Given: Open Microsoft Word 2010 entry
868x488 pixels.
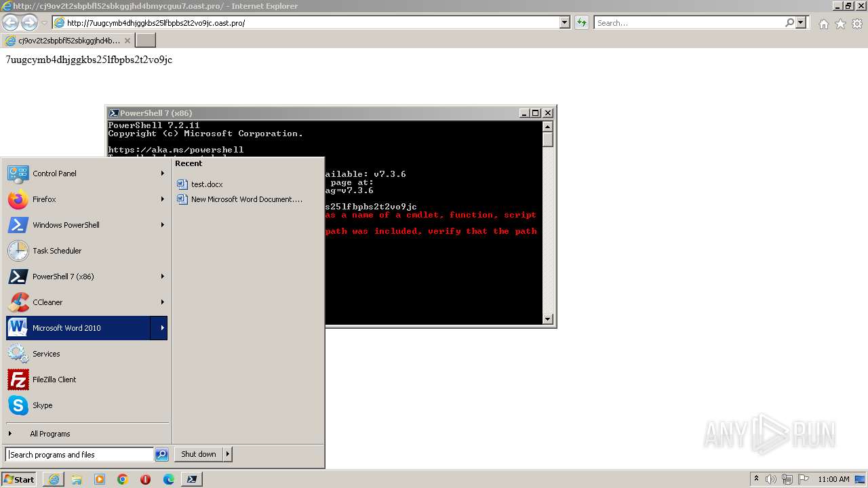Looking at the screenshot, I should click(x=86, y=328).
